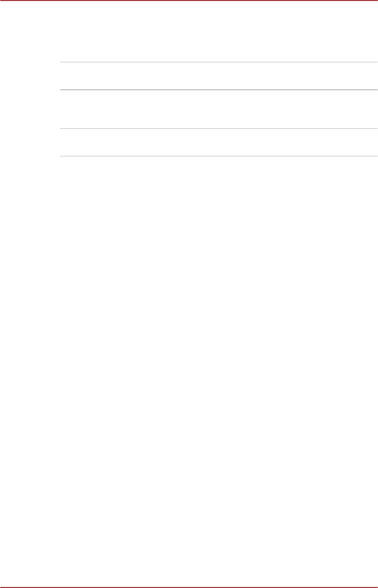Viewport: 378px width, 588px height.
Task: Click the third gray horizontal divider line
Action: [x=219, y=128]
